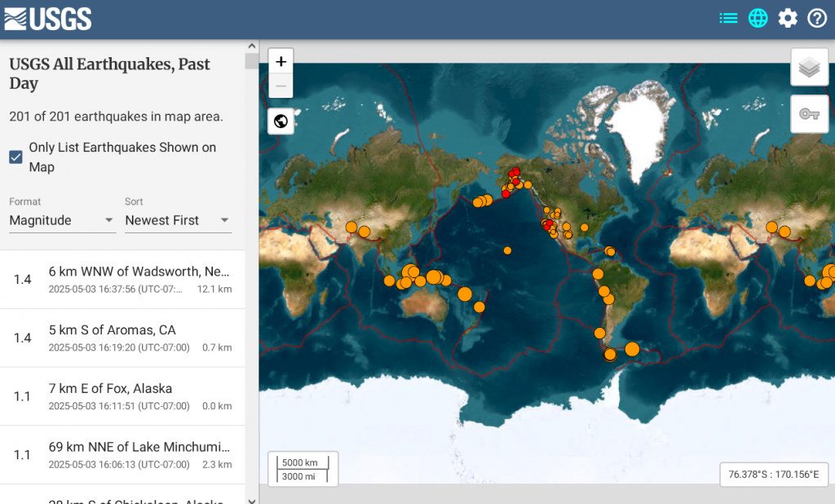Click the scroll down arrow of earthquake list
Image resolution: width=835 pixels, height=504 pixels.
click(252, 500)
